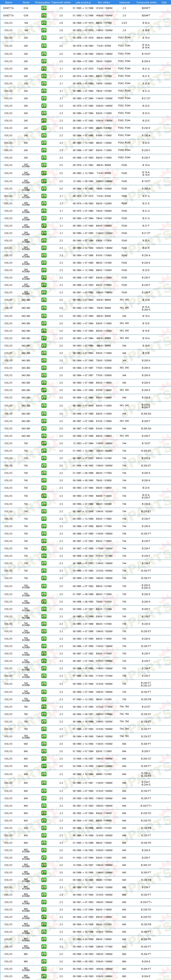Click body cell 704, 765 in 760 Kombi row
171x980 pixels.
(x=124, y=736)
